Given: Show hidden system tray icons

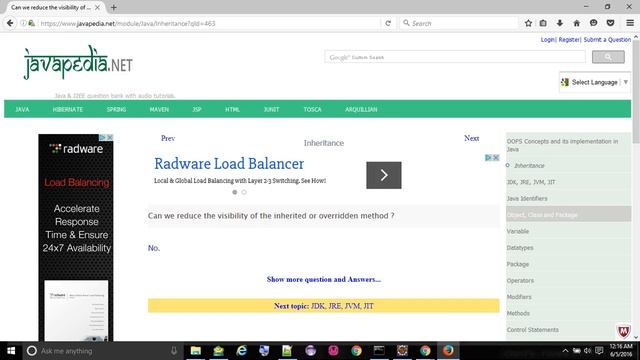Looking at the screenshot, I should 565,351.
